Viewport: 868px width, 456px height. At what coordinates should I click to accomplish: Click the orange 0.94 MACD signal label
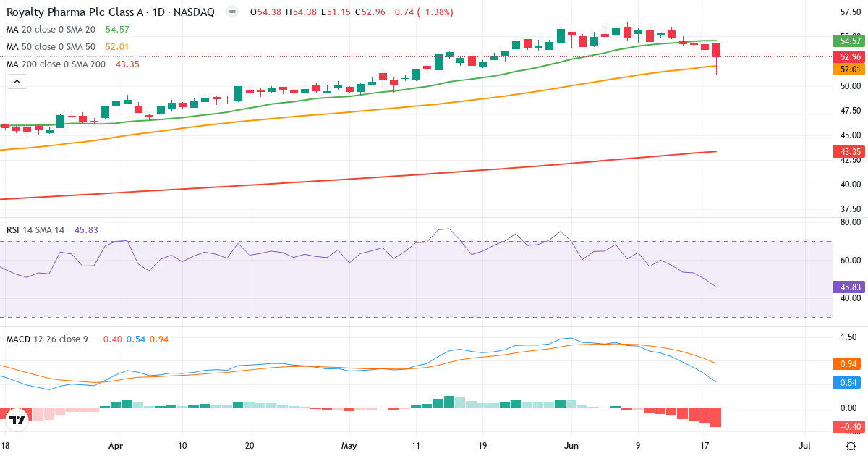click(850, 363)
